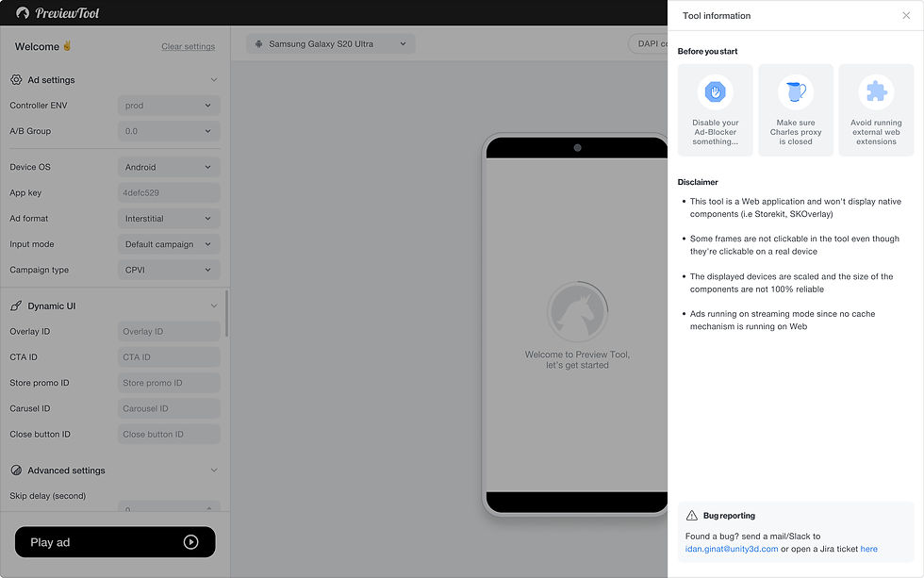The width and height of the screenshot is (924, 578).
Task: Click the DAPI button in the toolbar
Action: 649,43
